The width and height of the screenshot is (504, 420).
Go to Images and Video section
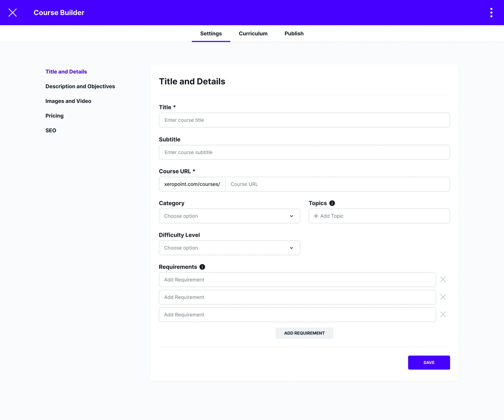(x=68, y=101)
